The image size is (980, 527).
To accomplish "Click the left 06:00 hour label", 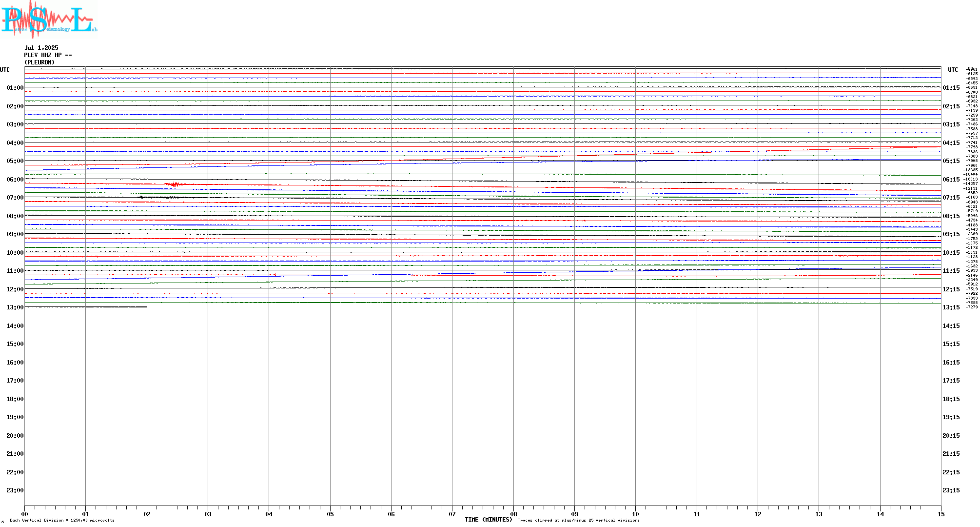I will point(15,180).
